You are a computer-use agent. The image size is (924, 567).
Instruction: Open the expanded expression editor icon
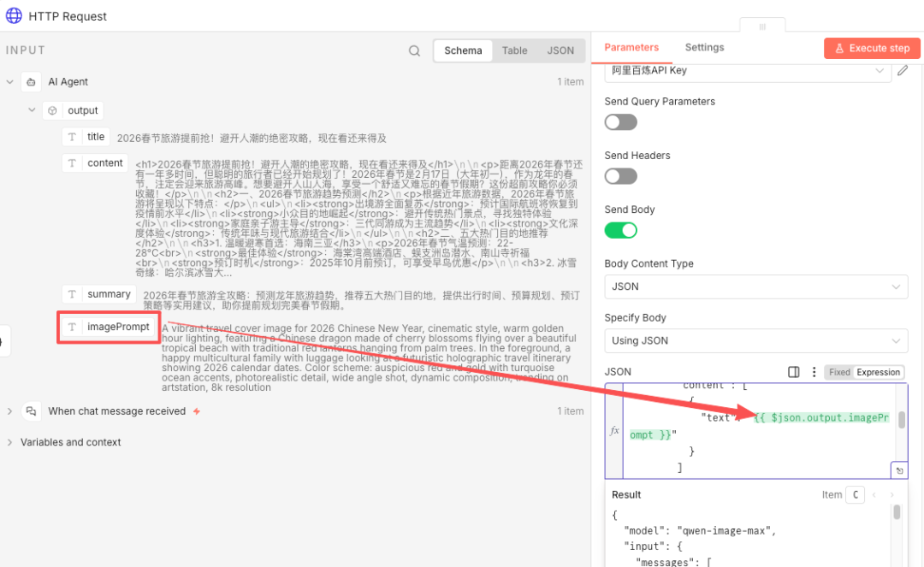898,470
